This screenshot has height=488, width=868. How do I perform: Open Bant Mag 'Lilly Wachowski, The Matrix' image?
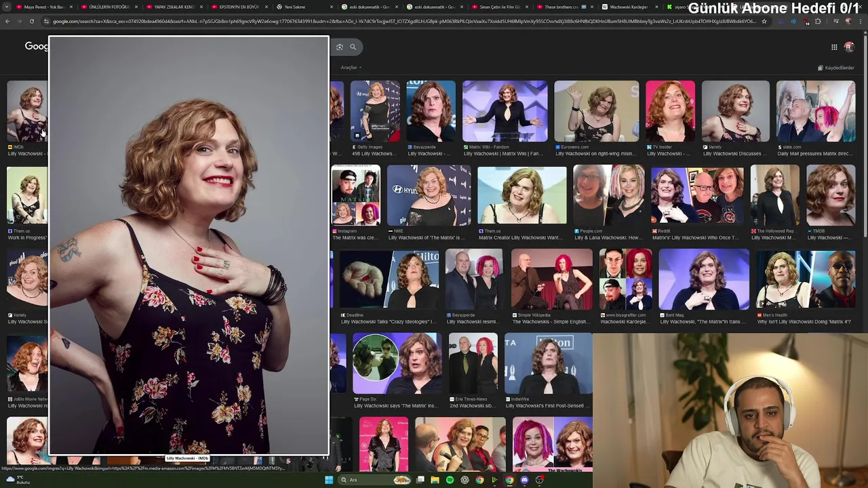tap(704, 279)
